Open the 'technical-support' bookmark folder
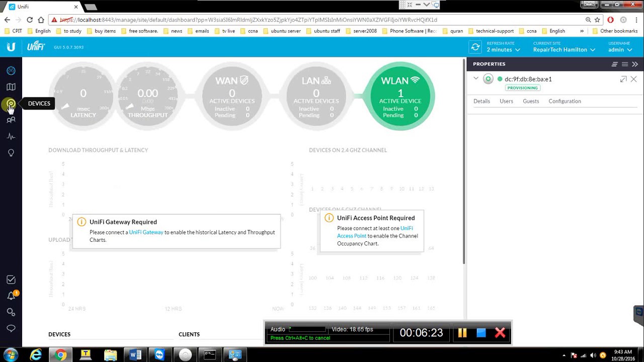Viewport: 644px width, 362px height. (491, 31)
